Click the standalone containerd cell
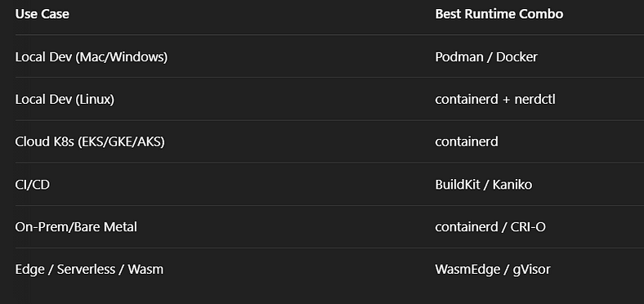The image size is (644, 304). pos(467,141)
